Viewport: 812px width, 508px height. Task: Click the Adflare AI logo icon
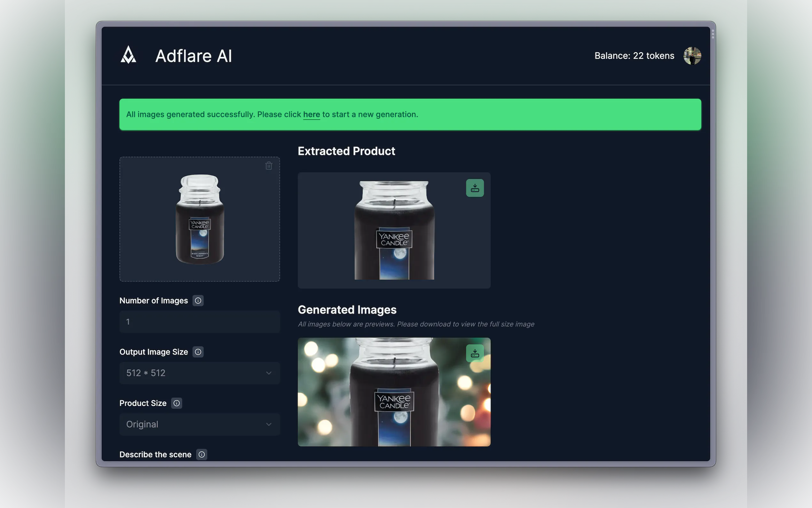(128, 55)
